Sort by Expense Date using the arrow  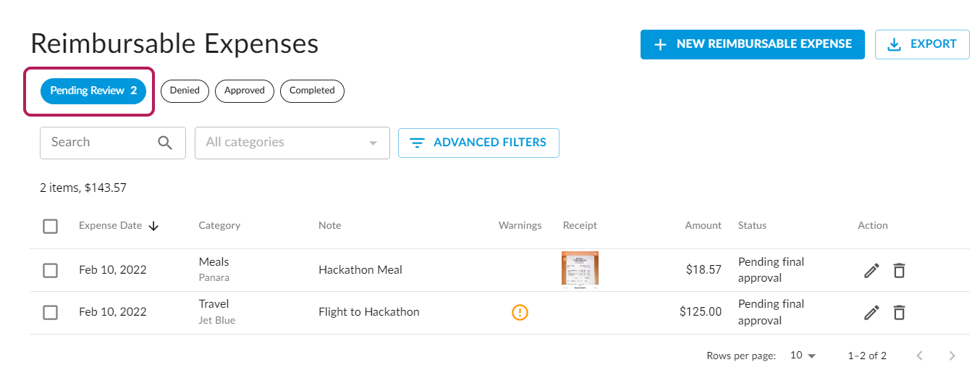click(x=153, y=226)
